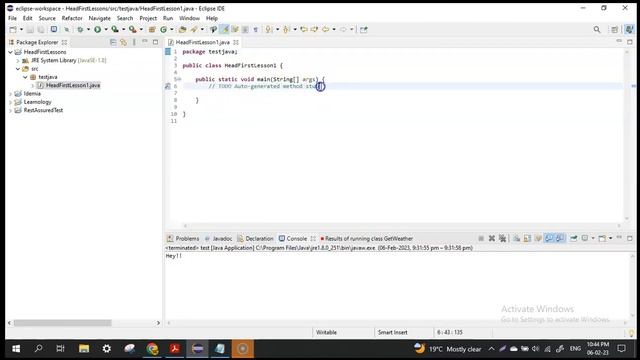Expand the JRE System Library node
The height and width of the screenshot is (360, 640).
point(18,60)
